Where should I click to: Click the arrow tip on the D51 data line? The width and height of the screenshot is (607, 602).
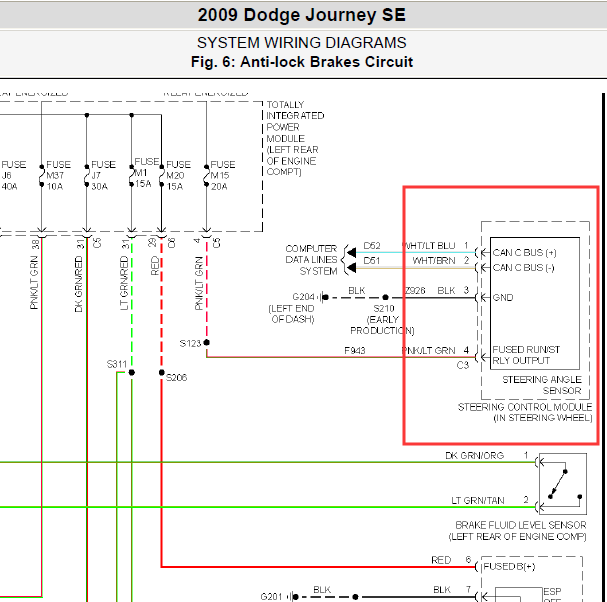pos(351,268)
